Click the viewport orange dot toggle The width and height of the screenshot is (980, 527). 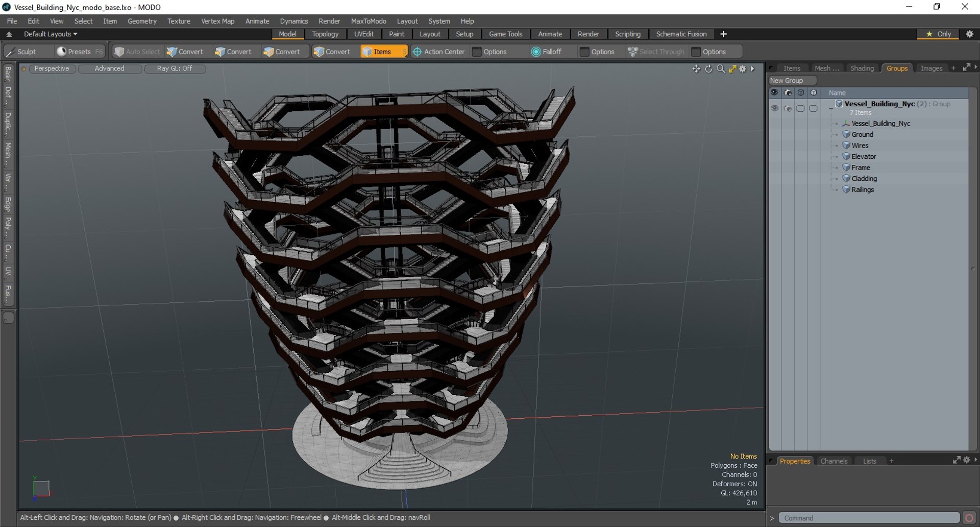(x=23, y=69)
